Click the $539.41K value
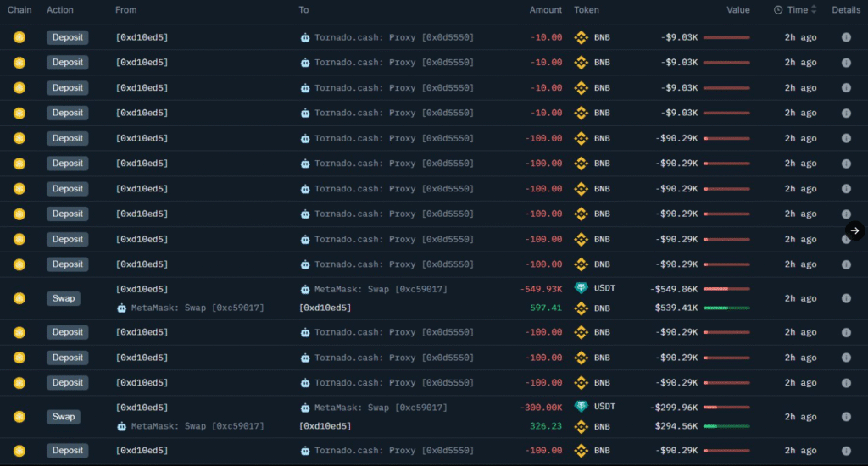868x466 pixels. (676, 308)
